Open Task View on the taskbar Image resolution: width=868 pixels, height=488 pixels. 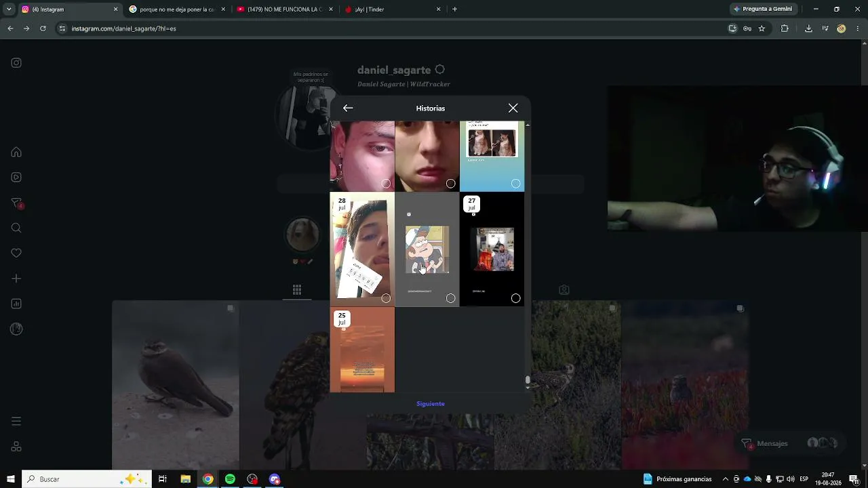click(163, 479)
